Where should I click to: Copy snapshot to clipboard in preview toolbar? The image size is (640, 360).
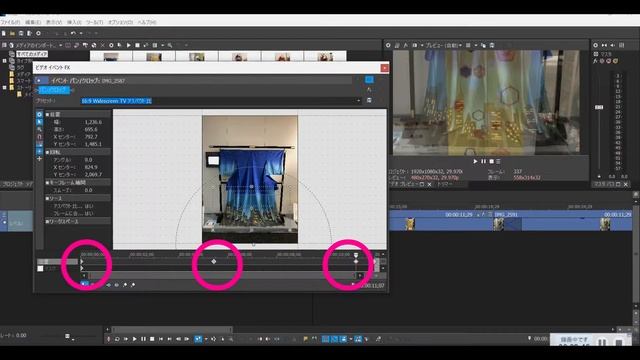coord(484,45)
